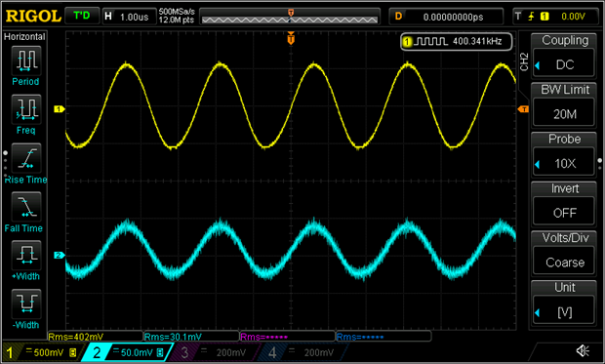605x364 pixels.
Task: Toggle the BW Limit 20M setting
Action: coord(564,105)
